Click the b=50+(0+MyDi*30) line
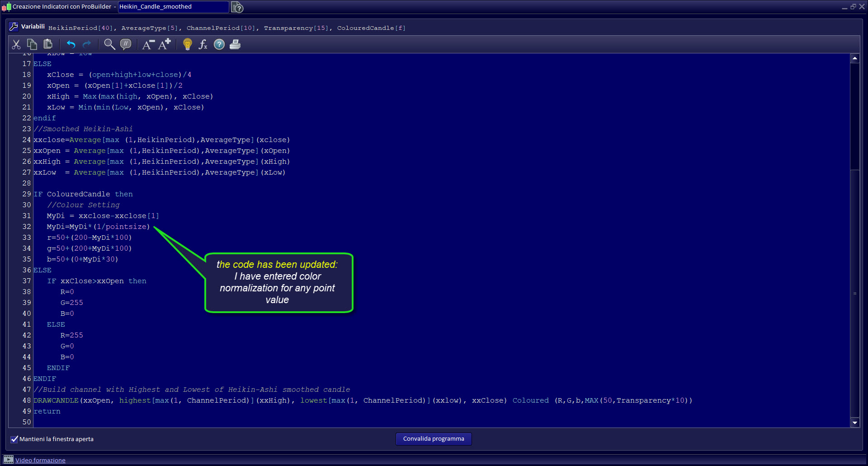Screen dimensions: 868x466 pos(82,259)
